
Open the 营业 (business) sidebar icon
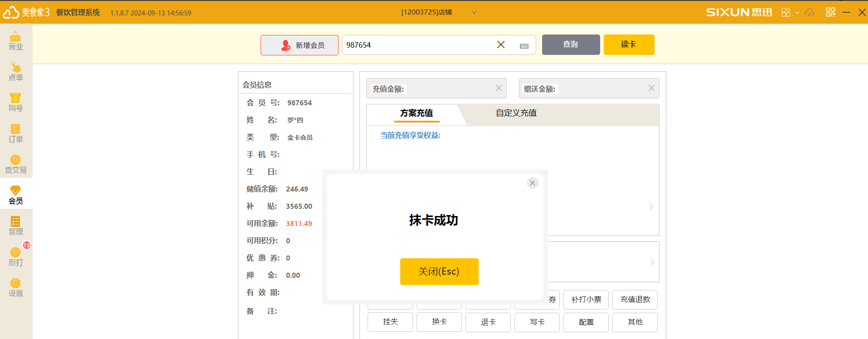[x=16, y=40]
